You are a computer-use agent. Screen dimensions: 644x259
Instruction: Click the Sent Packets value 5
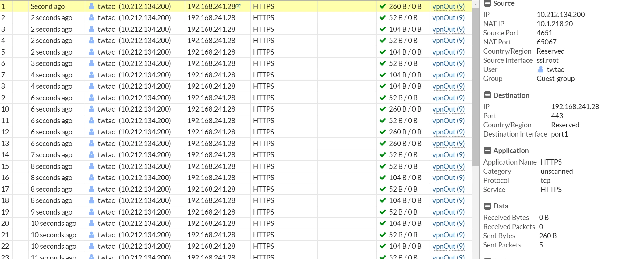pos(541,245)
